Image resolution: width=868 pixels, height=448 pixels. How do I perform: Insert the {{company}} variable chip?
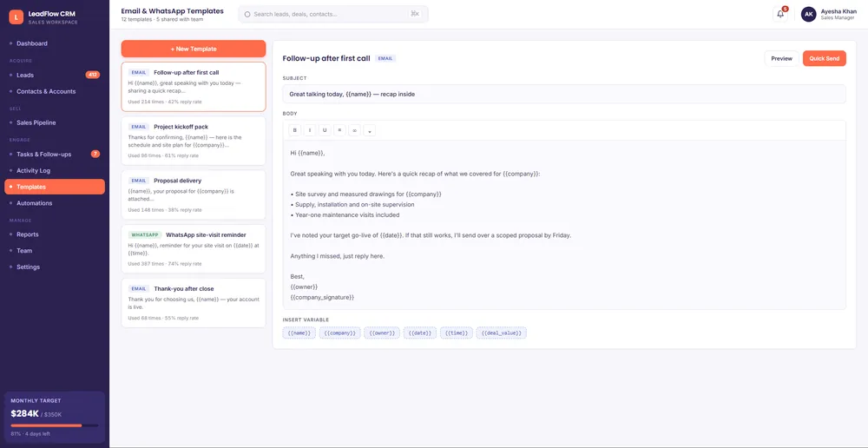340,333
